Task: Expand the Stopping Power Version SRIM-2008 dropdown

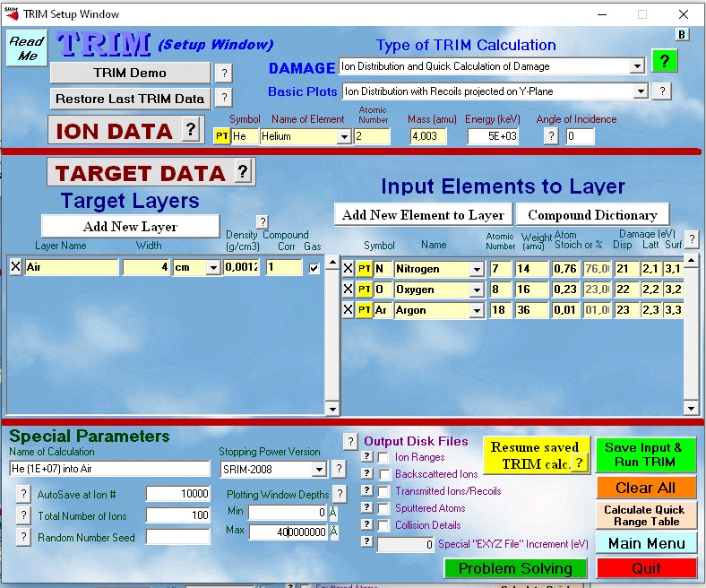Action: (x=319, y=470)
